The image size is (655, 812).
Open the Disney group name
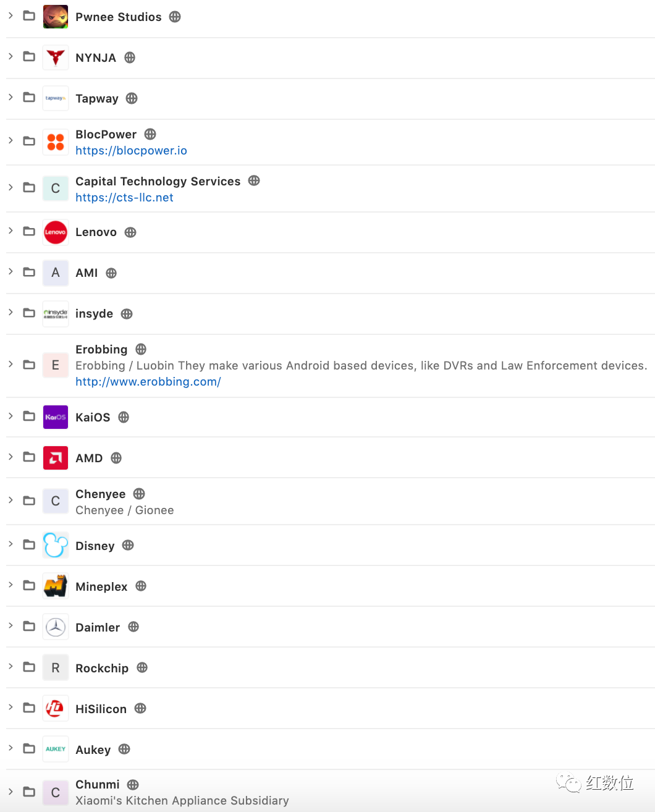click(x=95, y=546)
